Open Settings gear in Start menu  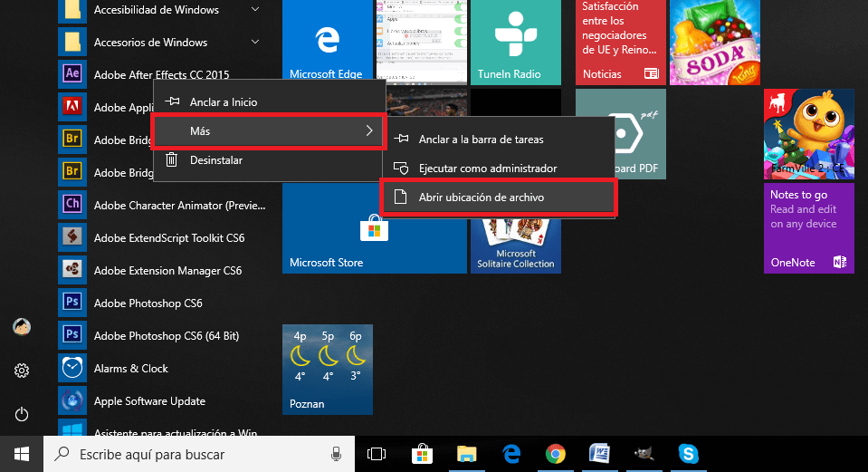(22, 370)
